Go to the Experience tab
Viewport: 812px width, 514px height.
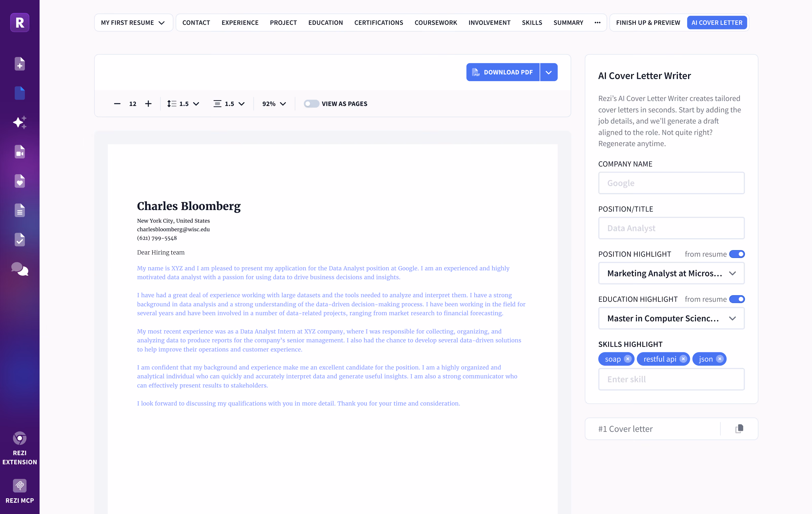pos(240,23)
